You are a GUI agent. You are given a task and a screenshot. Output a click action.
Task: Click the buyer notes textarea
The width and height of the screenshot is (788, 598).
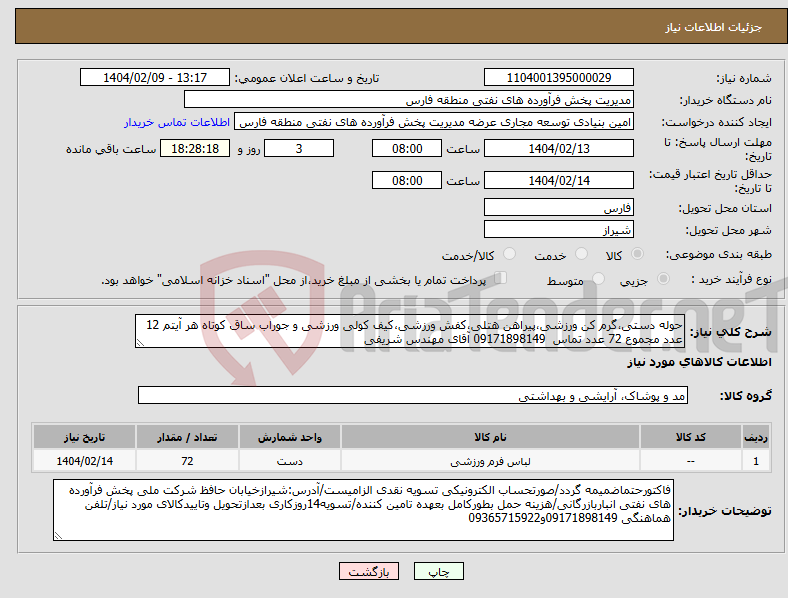click(363, 510)
